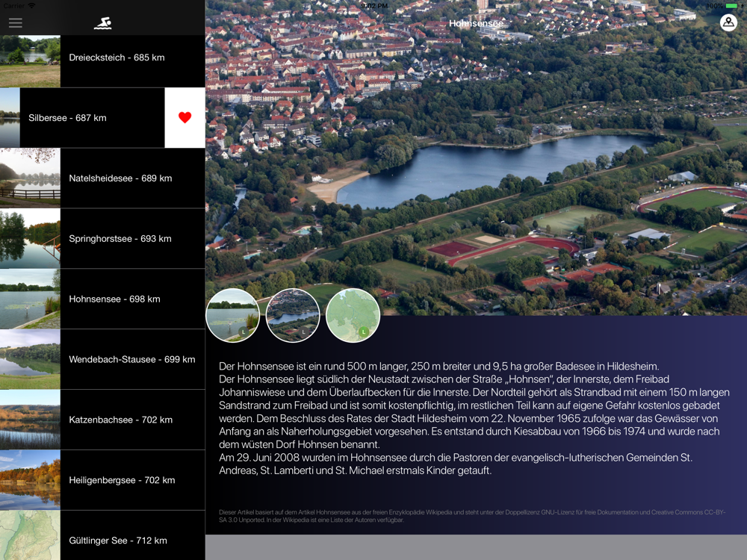Toggle favorite heart for Silbersee
Viewport: 747px width, 560px height.
click(185, 118)
